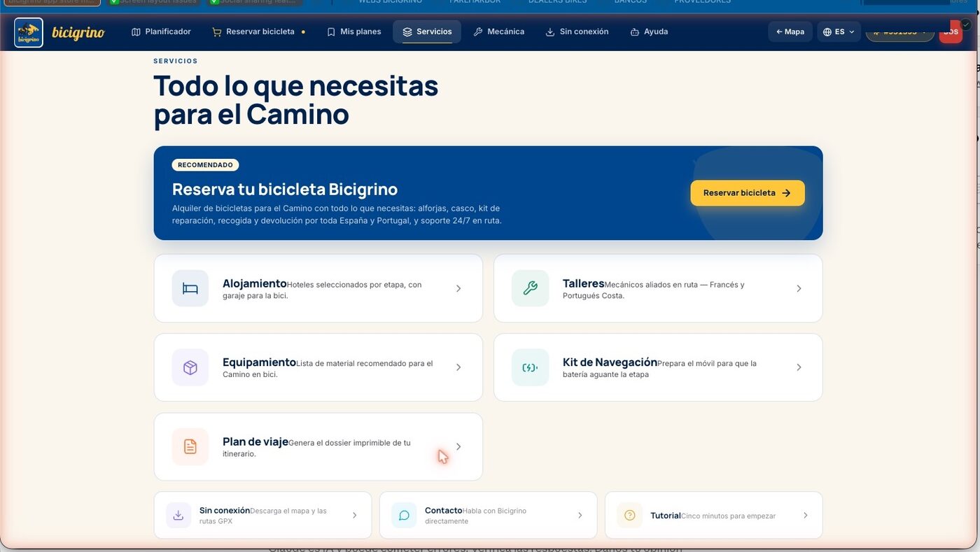Viewport: 980px width, 552px height.
Task: Click the download icon in navbar
Action: pos(550,31)
